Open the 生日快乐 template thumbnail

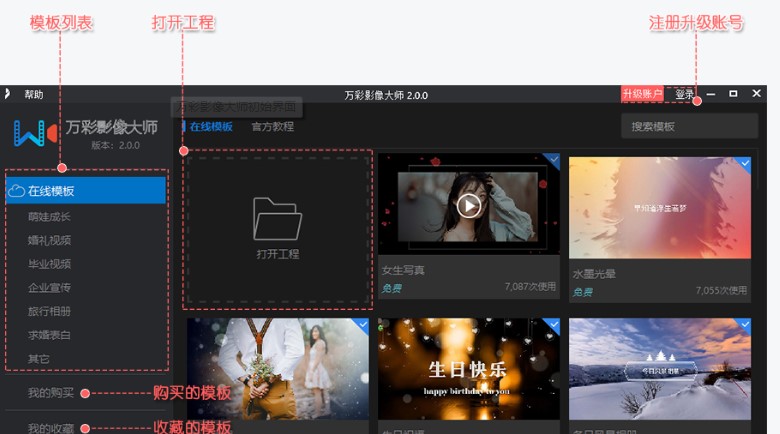pos(469,369)
